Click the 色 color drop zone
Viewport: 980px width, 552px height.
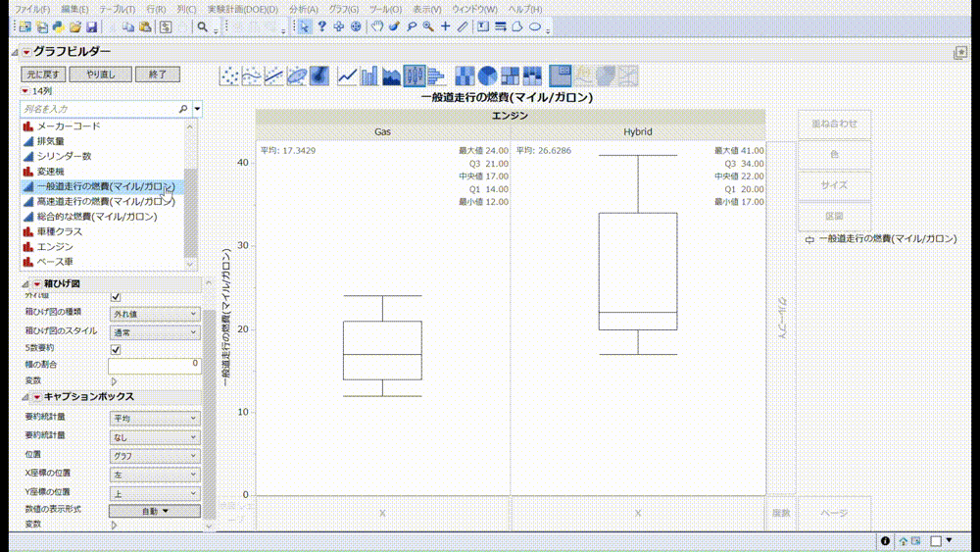coord(834,154)
